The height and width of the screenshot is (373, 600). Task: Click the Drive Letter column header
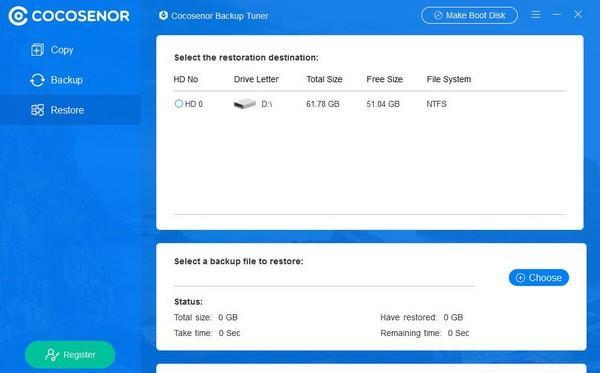click(x=256, y=79)
